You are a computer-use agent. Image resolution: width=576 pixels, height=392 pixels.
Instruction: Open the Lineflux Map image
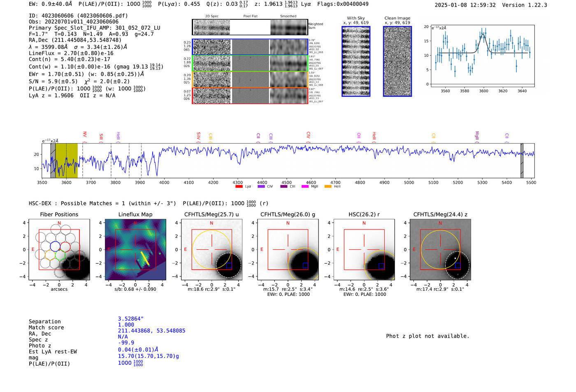[135, 250]
